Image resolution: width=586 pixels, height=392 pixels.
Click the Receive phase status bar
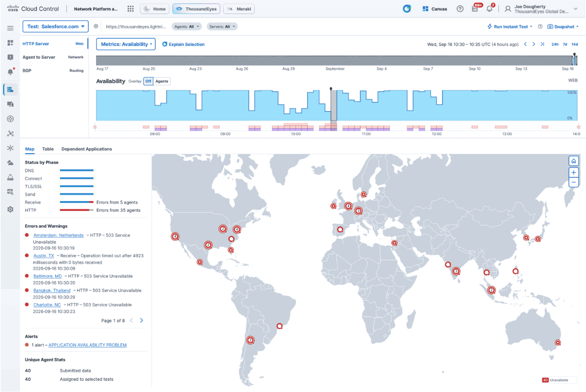pos(77,202)
